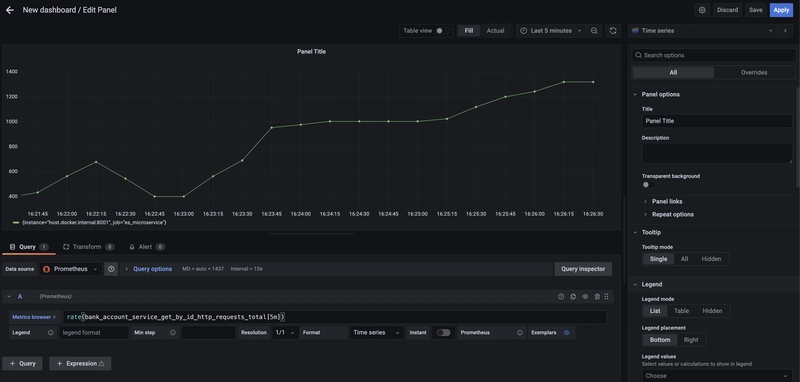Click info icon next to Legend label
Image resolution: width=800 pixels, height=382 pixels.
[x=51, y=333]
